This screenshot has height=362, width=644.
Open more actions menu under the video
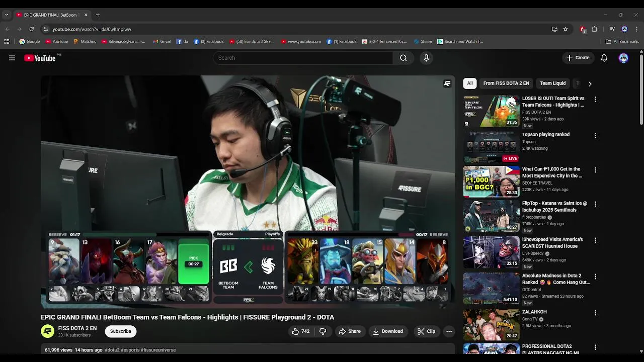(449, 331)
